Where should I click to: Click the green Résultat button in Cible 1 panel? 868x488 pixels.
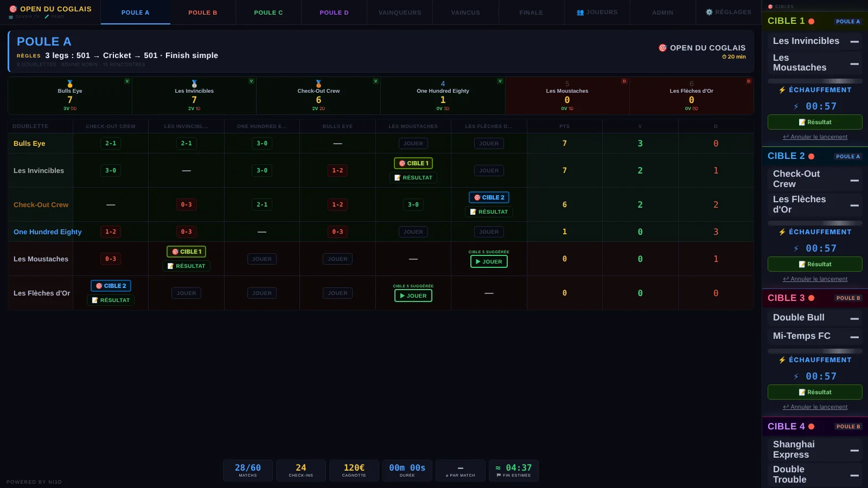click(x=815, y=122)
